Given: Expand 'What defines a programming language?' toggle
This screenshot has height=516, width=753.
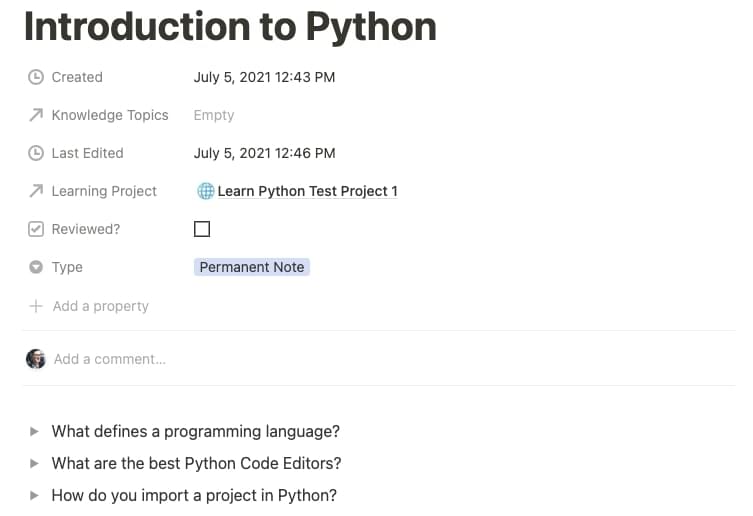Looking at the screenshot, I should coord(34,432).
